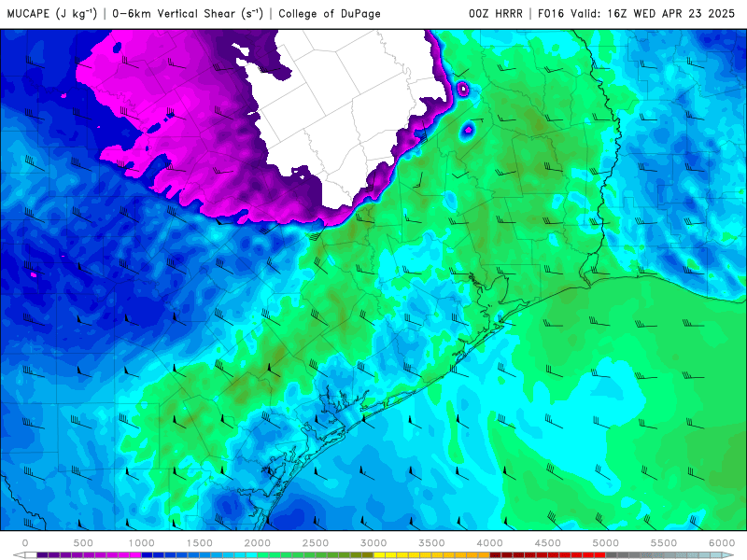Click the right arrow cap of the colorbar
747x560 pixels.
tap(727, 554)
